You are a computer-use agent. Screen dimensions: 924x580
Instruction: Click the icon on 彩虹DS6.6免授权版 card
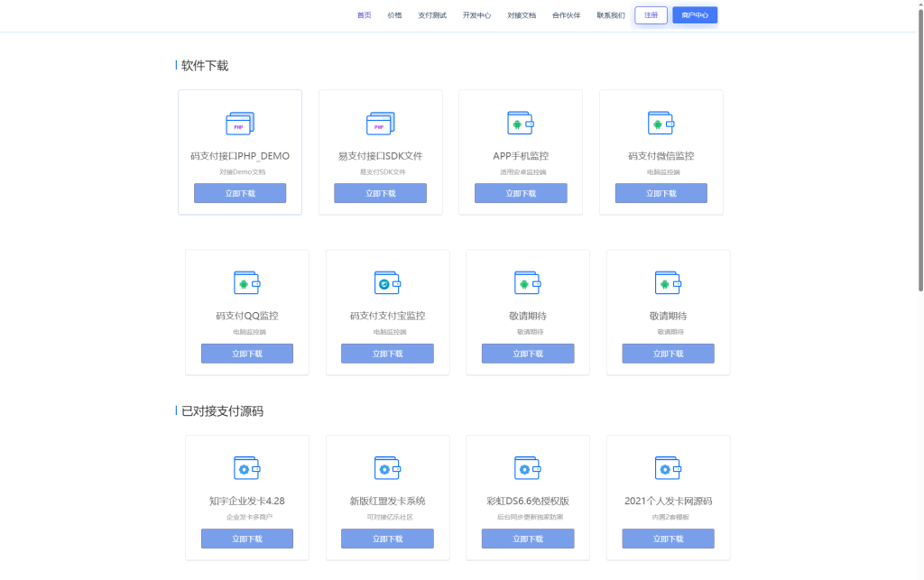pyautogui.click(x=528, y=467)
